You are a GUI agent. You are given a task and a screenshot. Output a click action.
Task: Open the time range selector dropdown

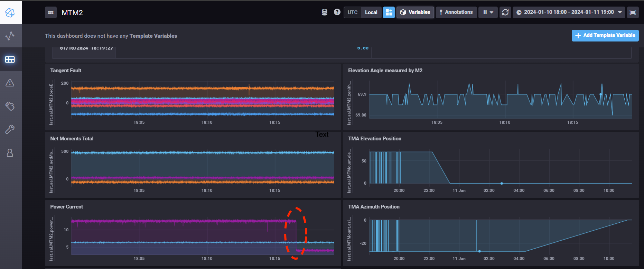(x=569, y=12)
